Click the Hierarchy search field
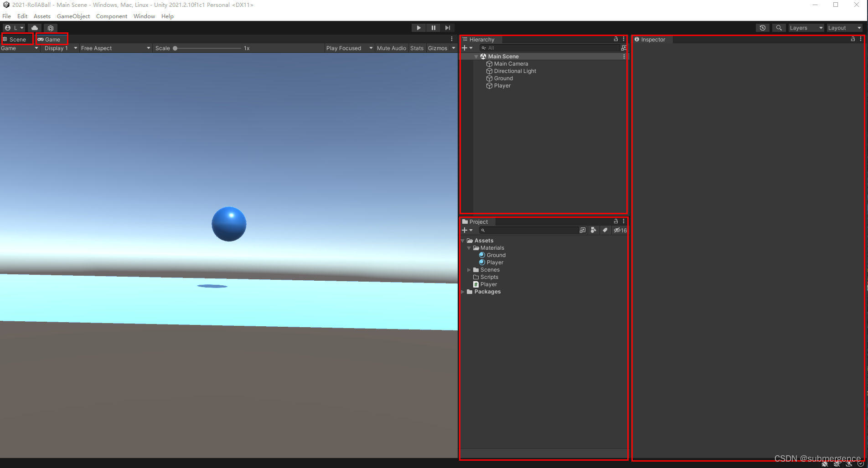This screenshot has height=468, width=868. pos(547,48)
